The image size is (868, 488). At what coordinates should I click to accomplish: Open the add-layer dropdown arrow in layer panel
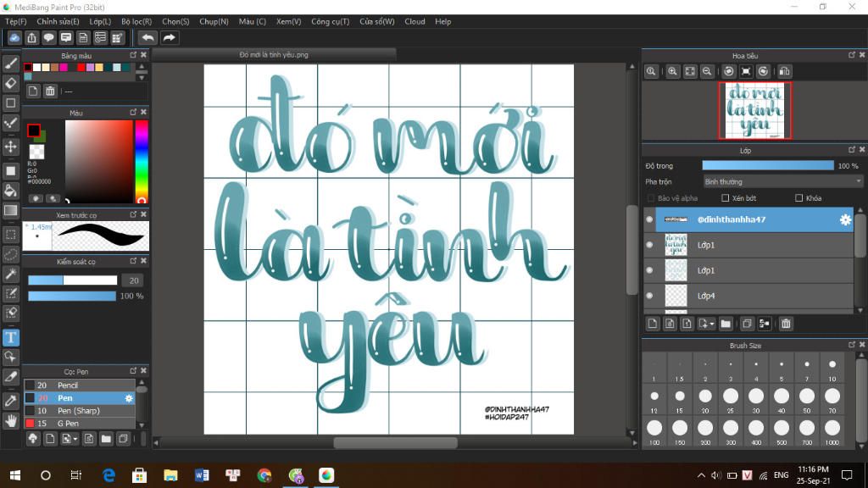click(x=712, y=324)
